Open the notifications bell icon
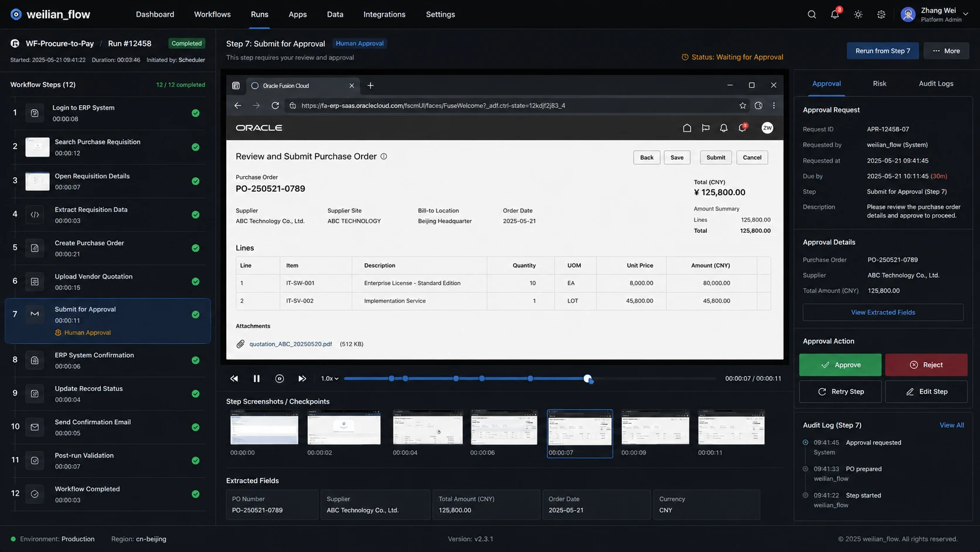The width and height of the screenshot is (980, 552). (x=835, y=14)
